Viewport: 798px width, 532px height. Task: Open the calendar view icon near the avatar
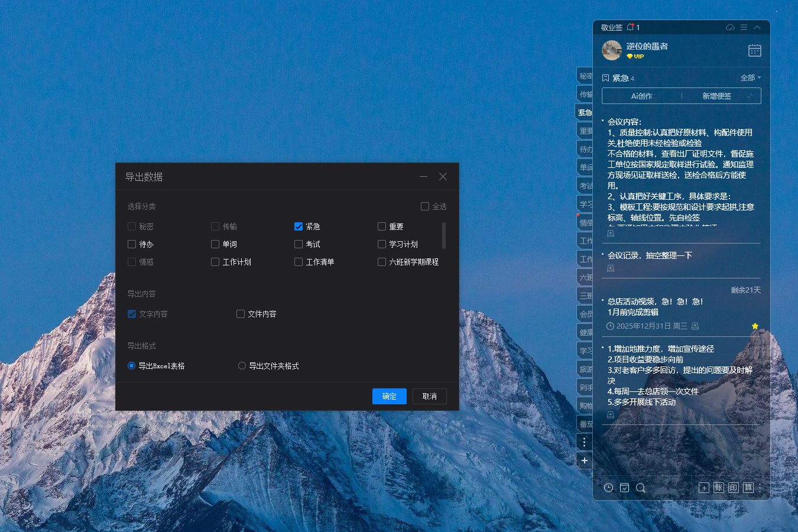tap(755, 50)
